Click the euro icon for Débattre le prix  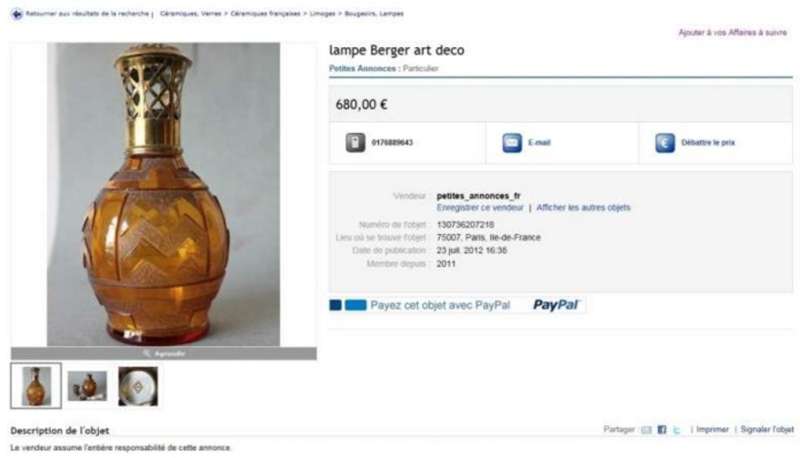coord(665,143)
